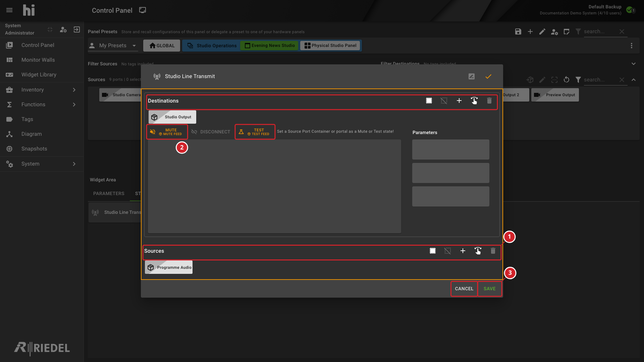Click the Destinations touch-select icon

pyautogui.click(x=474, y=101)
